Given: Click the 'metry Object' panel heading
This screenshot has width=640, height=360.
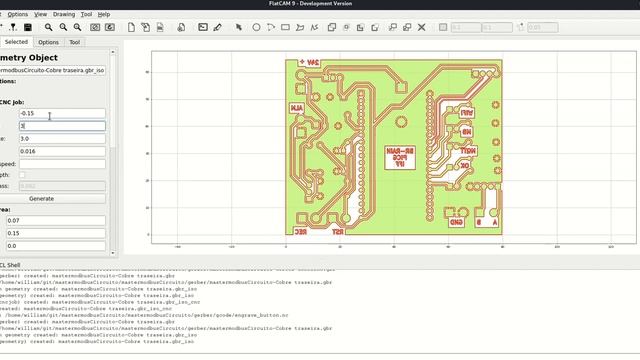Looking at the screenshot, I should coord(29,58).
